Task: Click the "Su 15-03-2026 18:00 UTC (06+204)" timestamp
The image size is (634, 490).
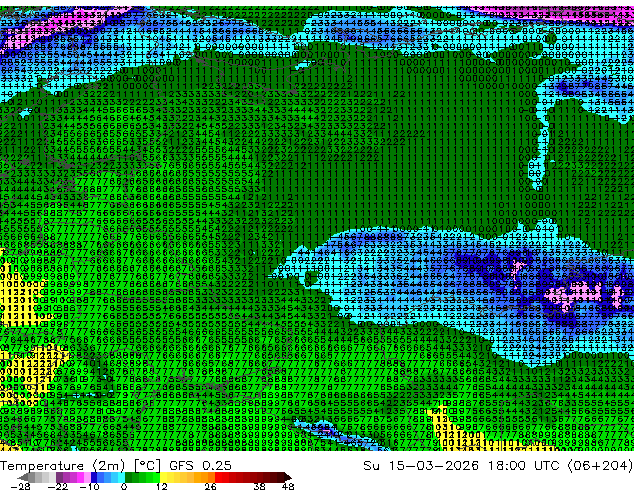Action: (498, 466)
